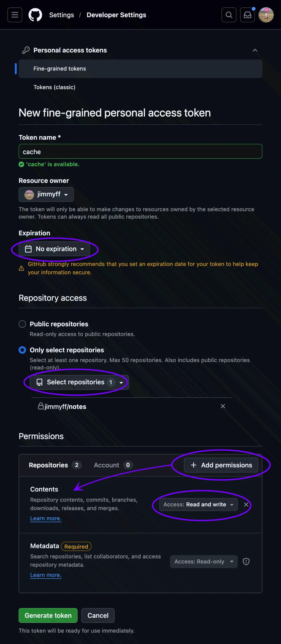Open the hamburger navigation menu
Viewport: 281px width, 644px height.
click(14, 15)
